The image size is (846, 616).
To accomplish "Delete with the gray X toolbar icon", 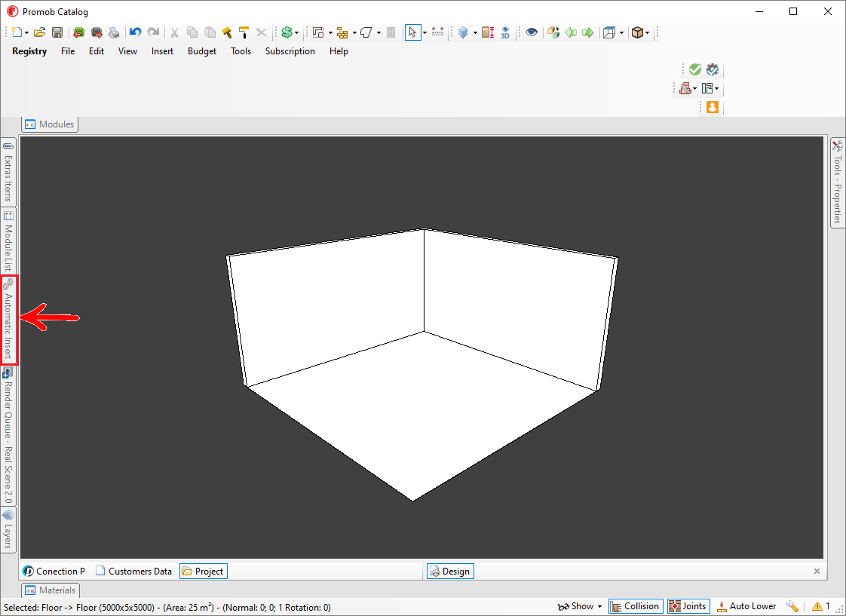I will click(261, 32).
